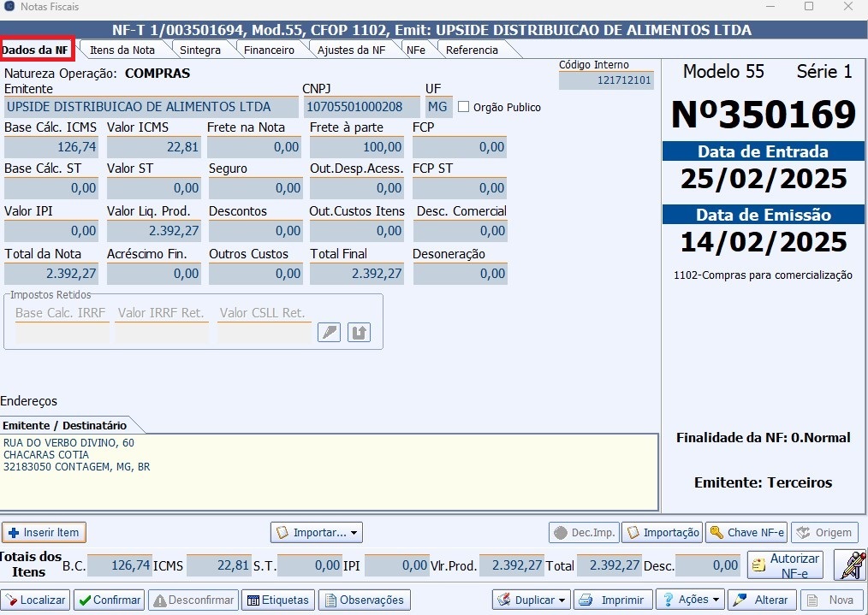Switch to Itens da Nota tab

click(x=122, y=50)
